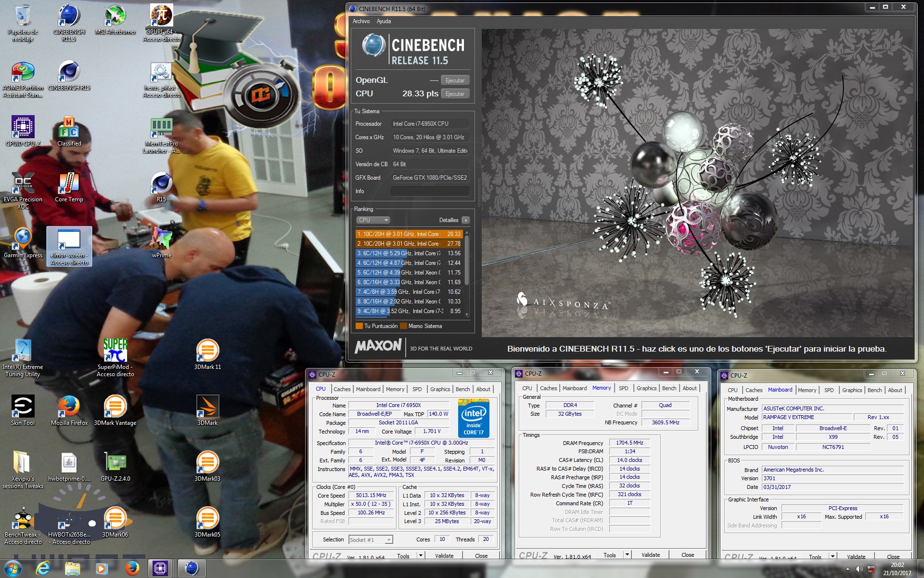Image resolution: width=924 pixels, height=578 pixels.
Task: Open GPU-Z.2.4.0 desktop icon
Action: point(115,466)
